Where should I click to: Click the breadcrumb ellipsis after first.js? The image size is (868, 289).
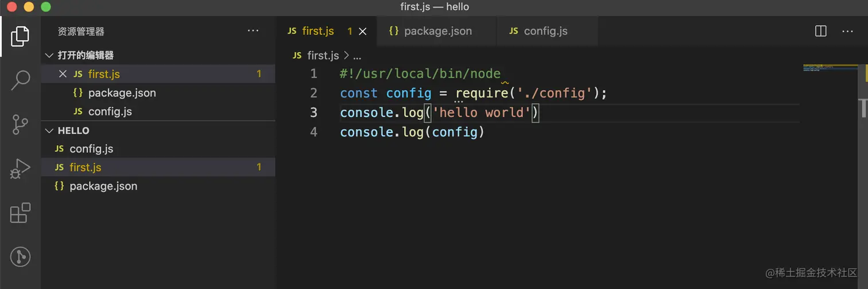(x=357, y=56)
